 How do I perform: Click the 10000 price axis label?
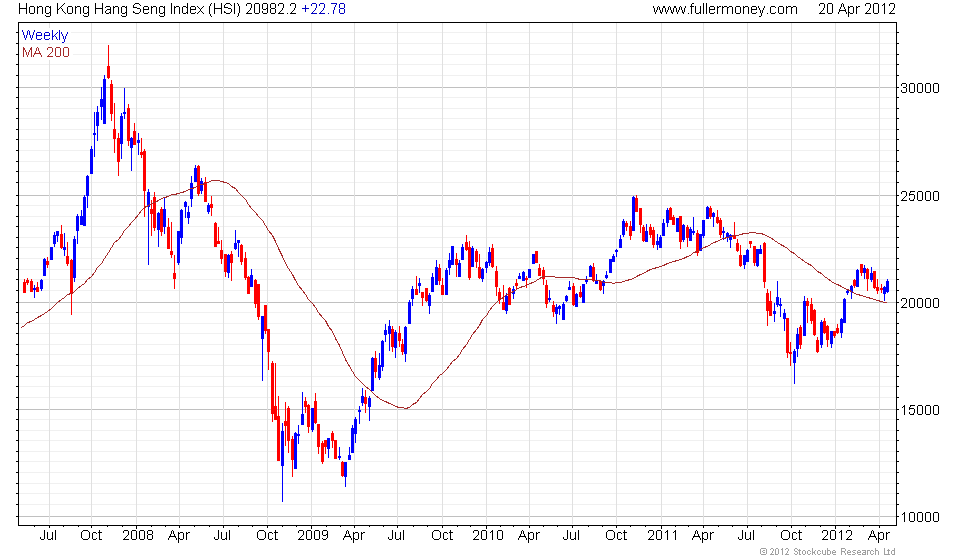[x=919, y=518]
